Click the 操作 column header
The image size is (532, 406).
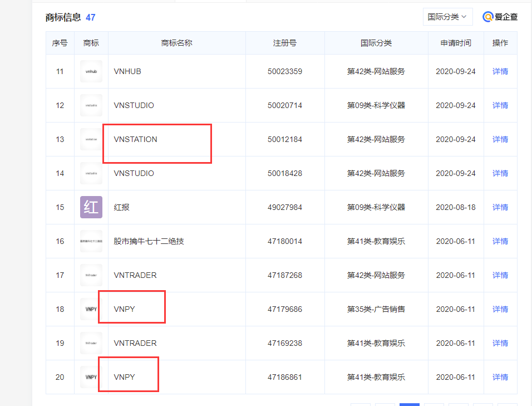pos(500,43)
